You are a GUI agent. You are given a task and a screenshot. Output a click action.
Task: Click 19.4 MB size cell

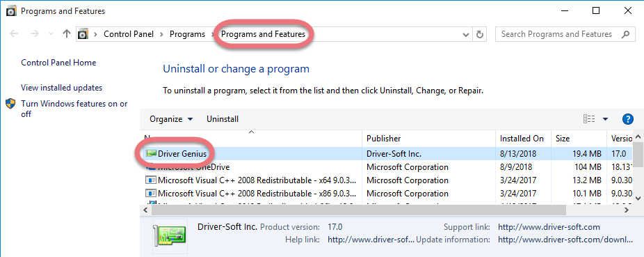(x=586, y=154)
